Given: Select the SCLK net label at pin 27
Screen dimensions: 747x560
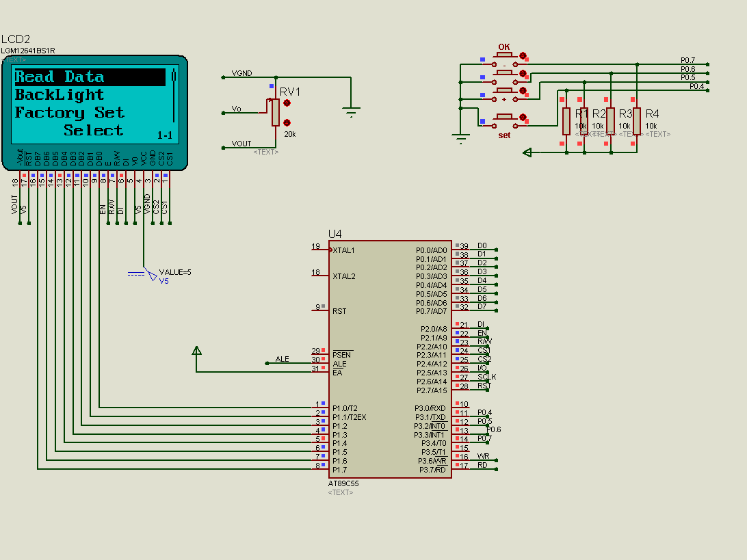Looking at the screenshot, I should point(487,377).
